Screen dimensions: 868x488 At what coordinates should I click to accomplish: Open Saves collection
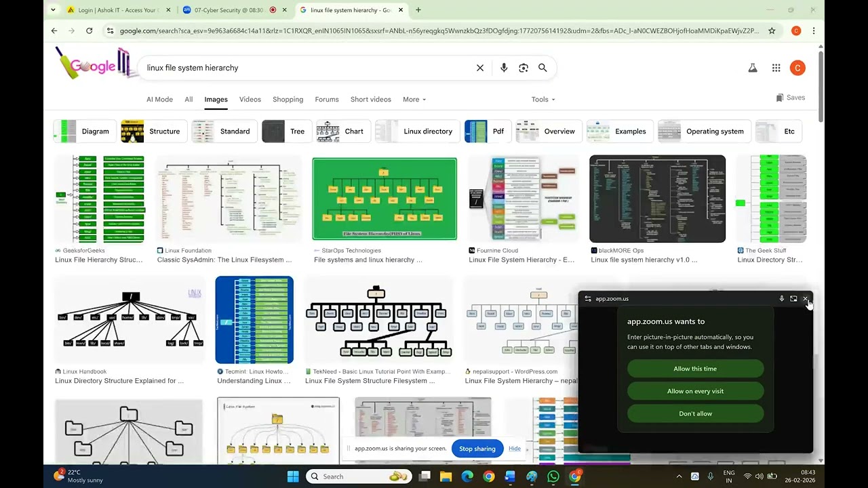click(x=791, y=98)
